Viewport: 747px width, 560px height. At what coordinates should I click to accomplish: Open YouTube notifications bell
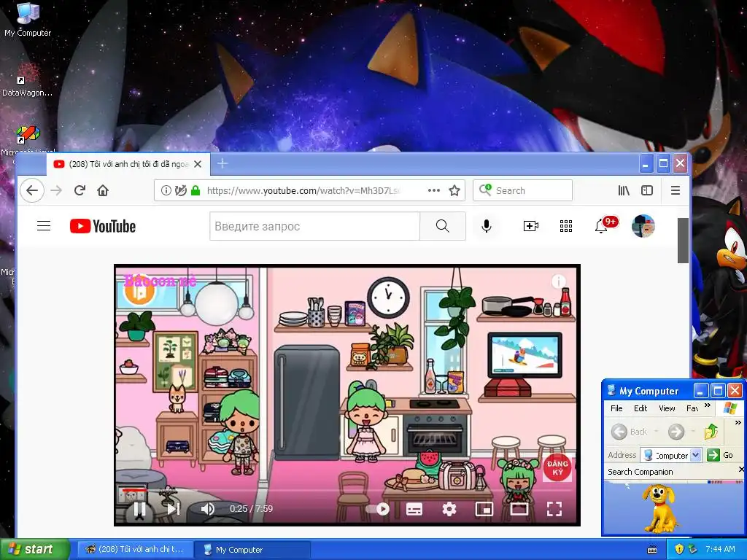coord(601,226)
